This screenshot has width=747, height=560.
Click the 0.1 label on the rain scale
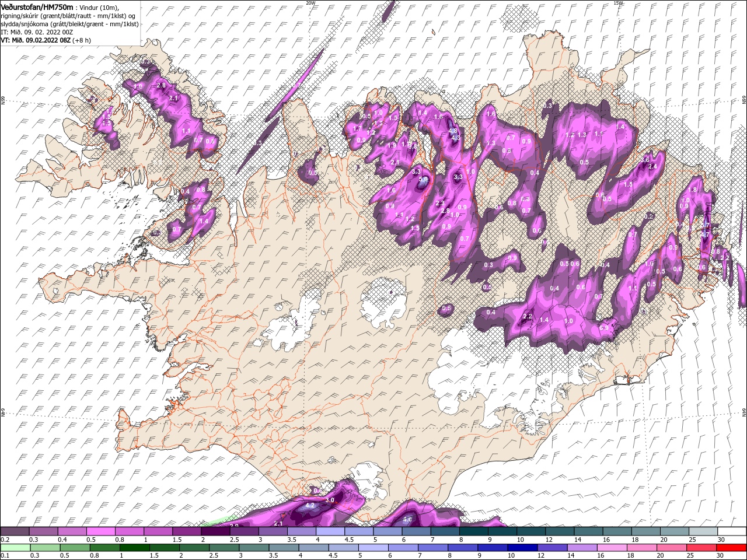pyautogui.click(x=5, y=556)
